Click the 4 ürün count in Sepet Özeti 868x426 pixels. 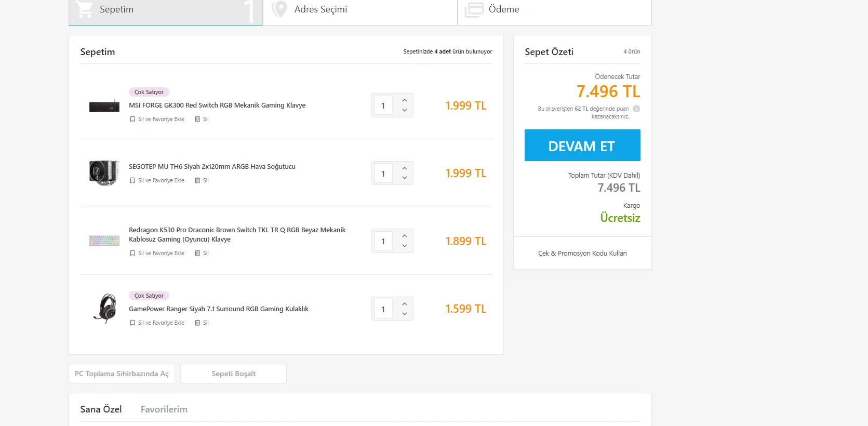[x=632, y=51]
